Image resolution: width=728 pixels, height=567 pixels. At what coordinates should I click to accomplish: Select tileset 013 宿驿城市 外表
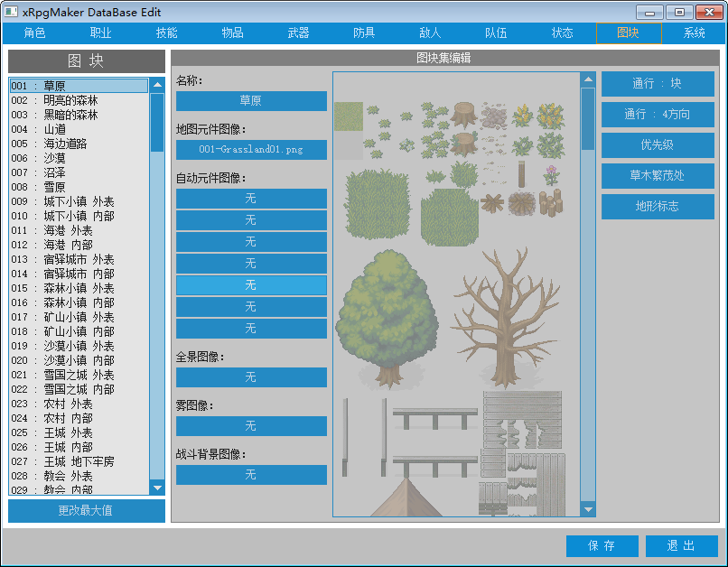[x=79, y=259]
